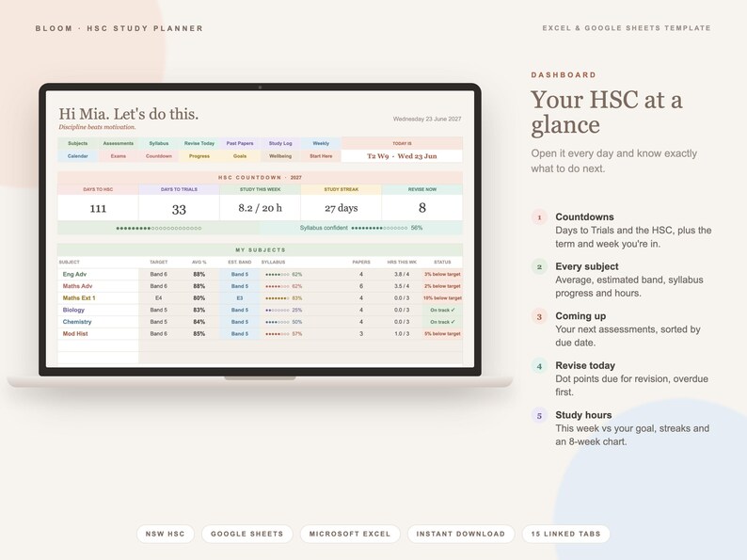
Task: Click the MY SUBJECTS section header
Action: tap(260, 249)
